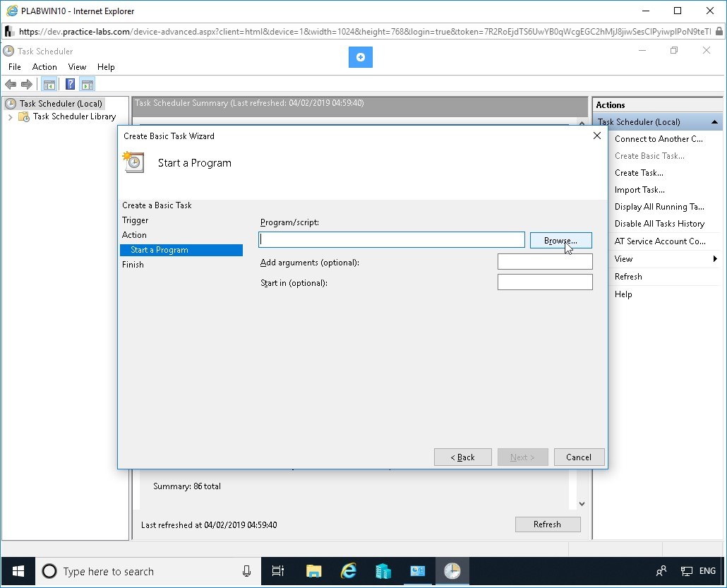Open File Explorer from the taskbar
The height and width of the screenshot is (588, 727).
[314, 571]
